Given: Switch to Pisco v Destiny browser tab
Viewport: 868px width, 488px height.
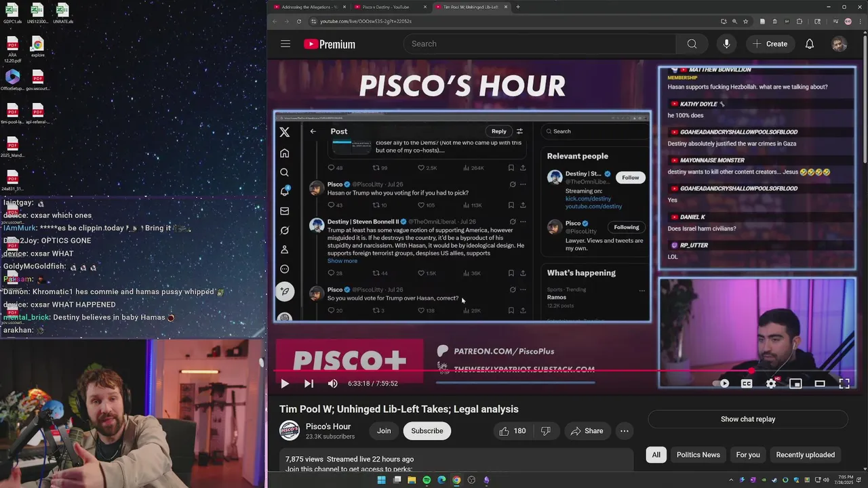Looking at the screenshot, I should pos(390,7).
